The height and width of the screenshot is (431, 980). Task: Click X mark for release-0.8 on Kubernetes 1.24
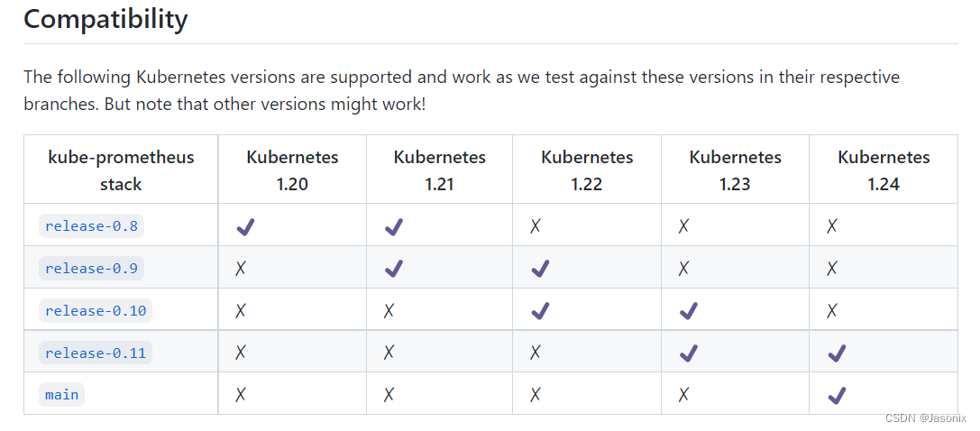click(832, 226)
